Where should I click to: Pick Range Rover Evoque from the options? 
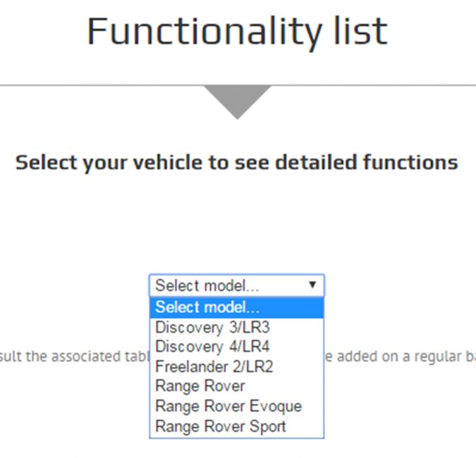point(237,406)
